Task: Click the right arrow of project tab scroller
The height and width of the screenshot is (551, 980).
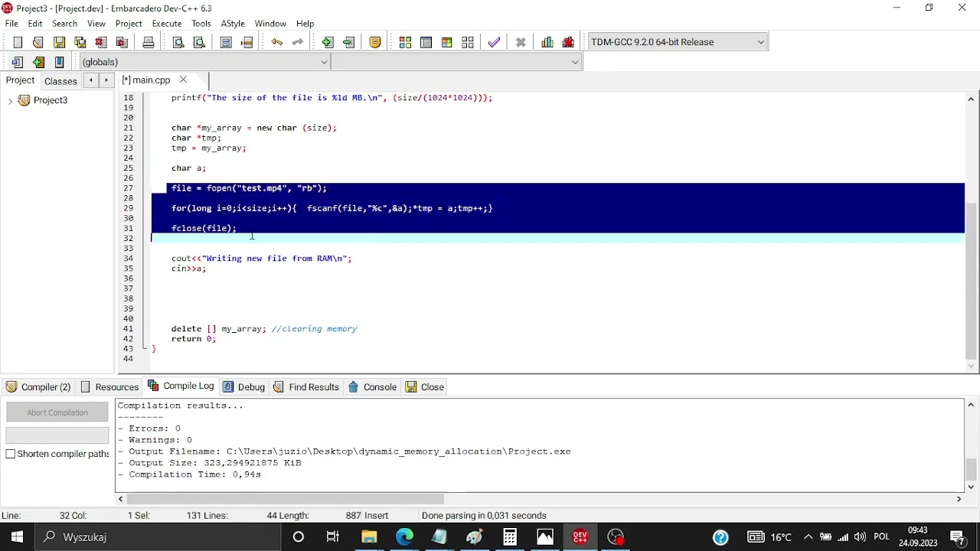Action: coord(106,80)
